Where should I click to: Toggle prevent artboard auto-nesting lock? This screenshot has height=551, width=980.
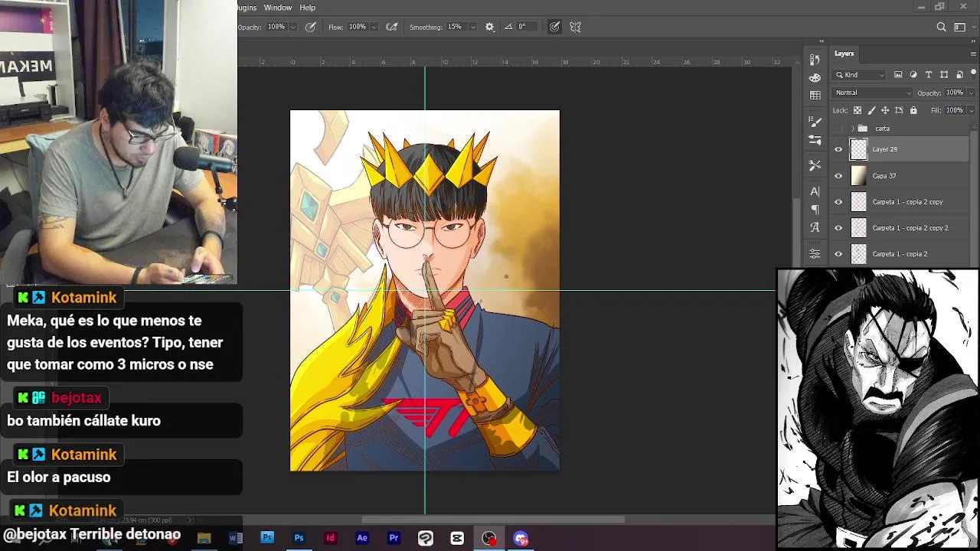899,110
